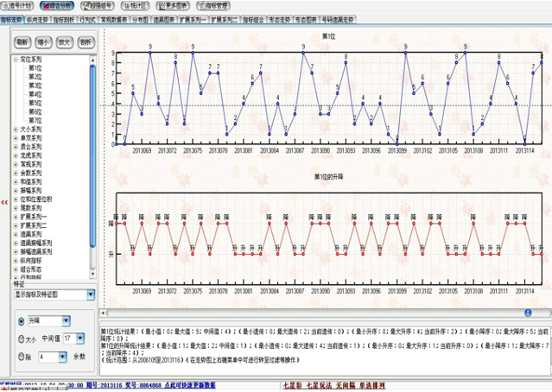Select the 大小 radio button
552x392 pixels.
21,338
